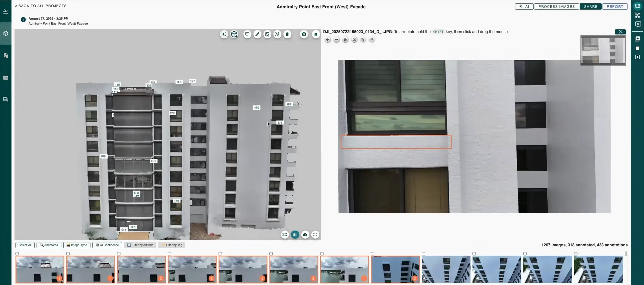
Task: Select the ruler measurement tool
Action: [257, 34]
